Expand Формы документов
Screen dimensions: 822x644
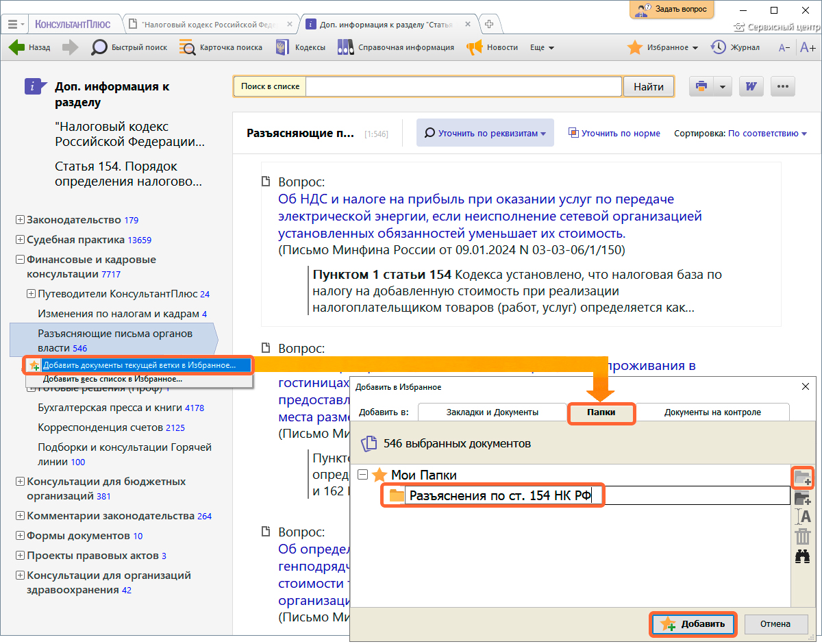(x=21, y=535)
